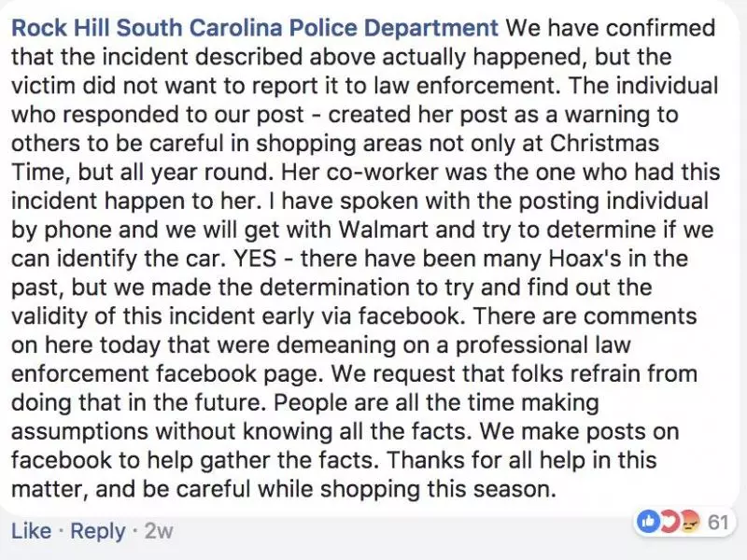Open the 2w timestamp permalink
Screen dimensions: 747x560
[x=158, y=531]
